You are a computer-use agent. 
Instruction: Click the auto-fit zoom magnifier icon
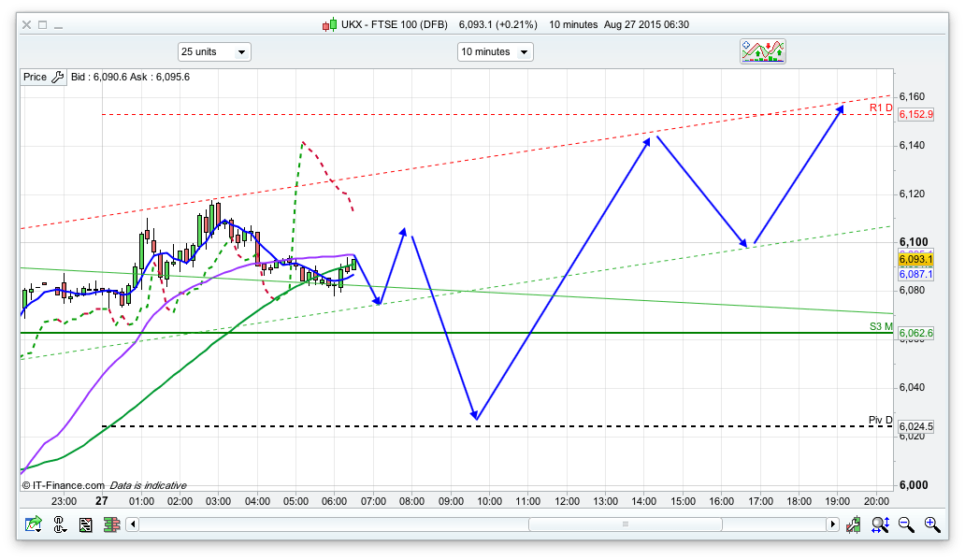(x=880, y=525)
